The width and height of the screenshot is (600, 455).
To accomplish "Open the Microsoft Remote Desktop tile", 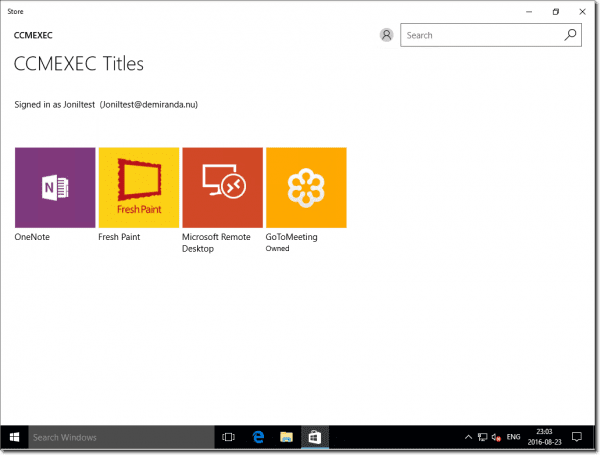I will 223,188.
